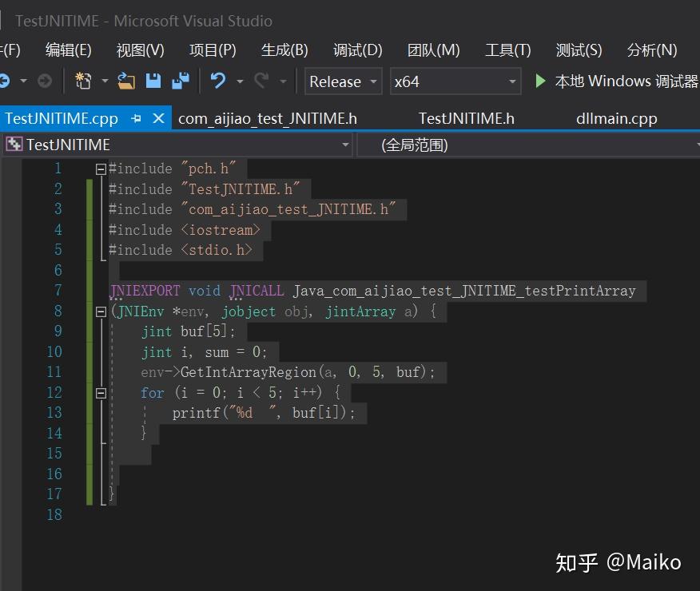Navigate backward with the back arrow icon
700x591 pixels.
coord(6,80)
